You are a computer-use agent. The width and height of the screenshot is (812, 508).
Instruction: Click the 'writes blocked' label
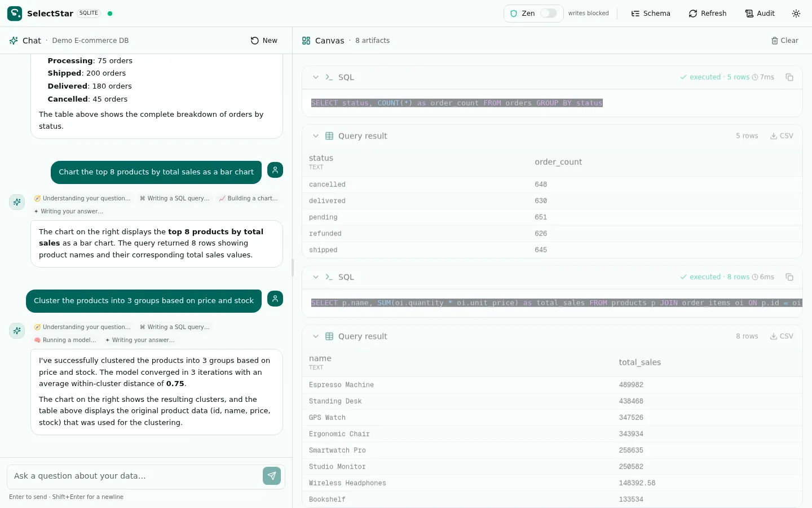pos(588,14)
